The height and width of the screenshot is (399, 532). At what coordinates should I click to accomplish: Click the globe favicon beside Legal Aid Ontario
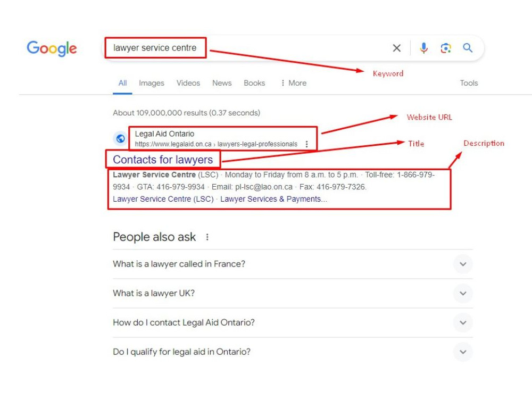(120, 138)
